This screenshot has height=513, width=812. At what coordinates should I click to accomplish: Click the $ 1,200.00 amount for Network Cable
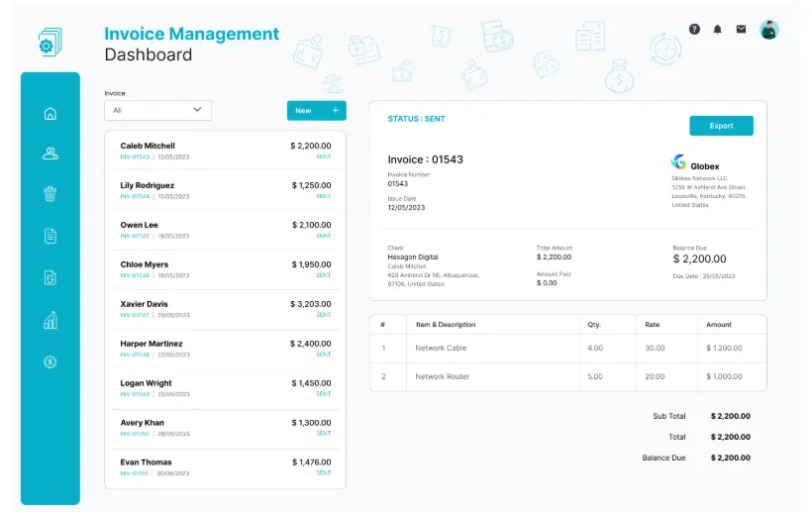(x=724, y=348)
